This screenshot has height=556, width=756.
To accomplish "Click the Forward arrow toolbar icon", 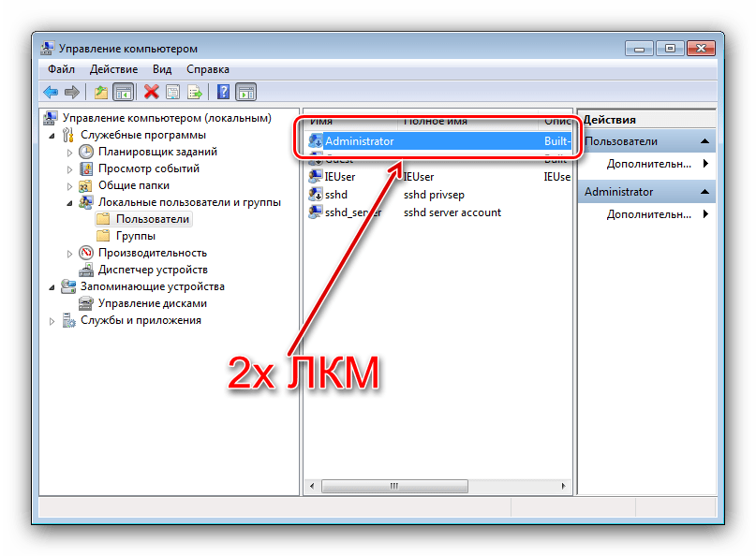I will [x=72, y=92].
